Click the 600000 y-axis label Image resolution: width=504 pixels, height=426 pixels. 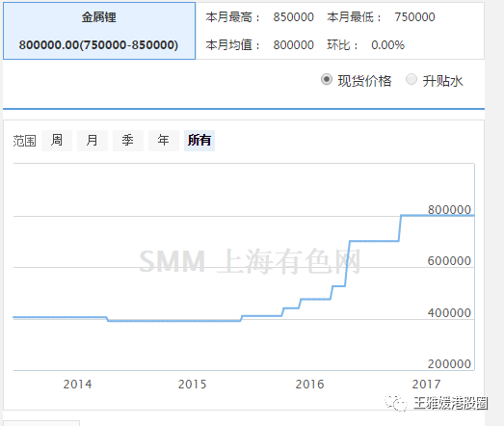click(449, 261)
